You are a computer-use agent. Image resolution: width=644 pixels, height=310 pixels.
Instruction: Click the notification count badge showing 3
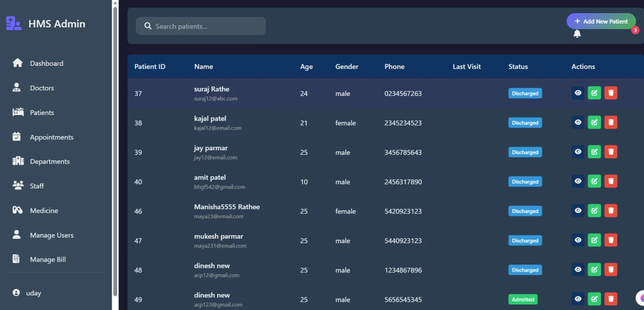pos(635,30)
